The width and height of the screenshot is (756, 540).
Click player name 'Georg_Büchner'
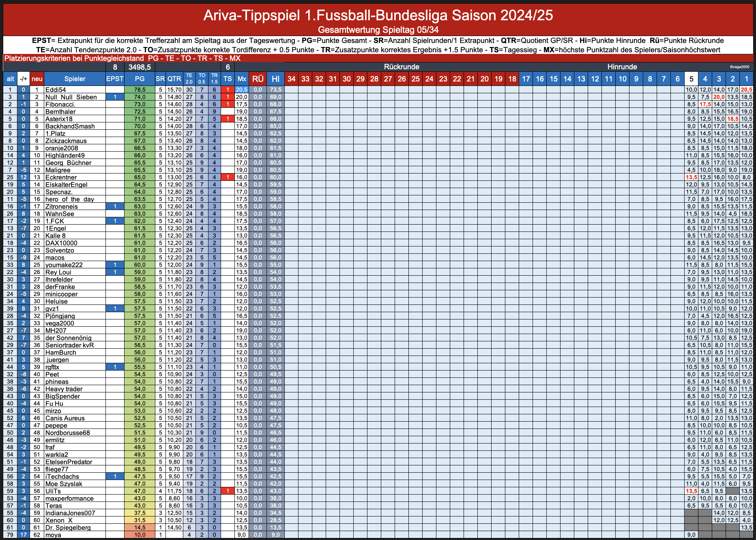(x=68, y=163)
